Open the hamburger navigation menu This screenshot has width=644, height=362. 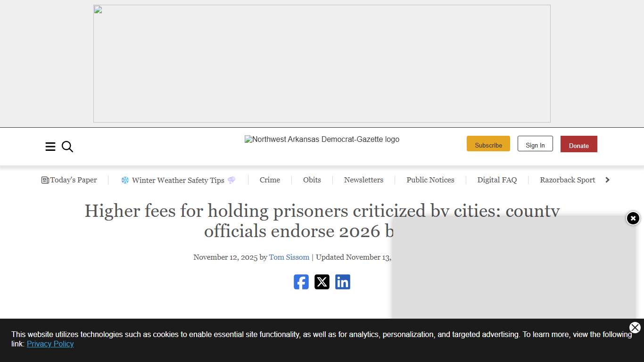pyautogui.click(x=50, y=147)
